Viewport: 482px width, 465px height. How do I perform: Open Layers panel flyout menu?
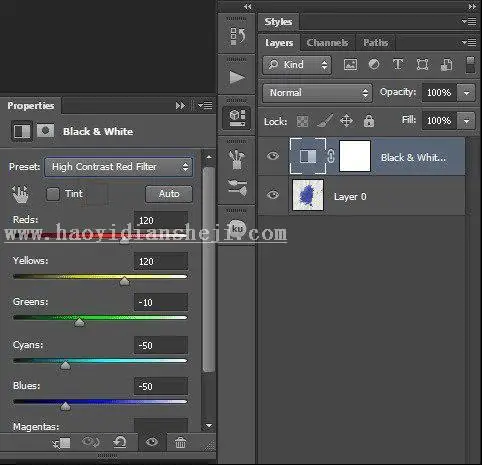click(x=469, y=43)
